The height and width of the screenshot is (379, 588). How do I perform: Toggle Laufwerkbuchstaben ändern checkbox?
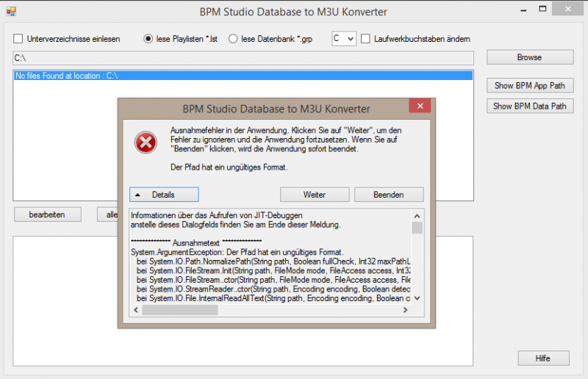[365, 39]
